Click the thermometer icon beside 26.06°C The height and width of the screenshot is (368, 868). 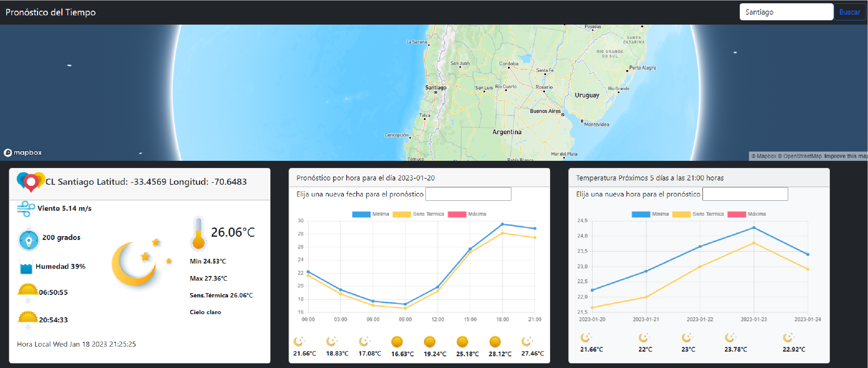(x=198, y=233)
